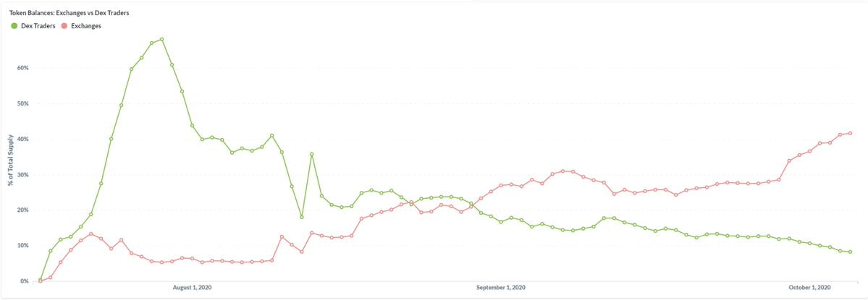Select the August 1, 2020 date label

[x=192, y=288]
